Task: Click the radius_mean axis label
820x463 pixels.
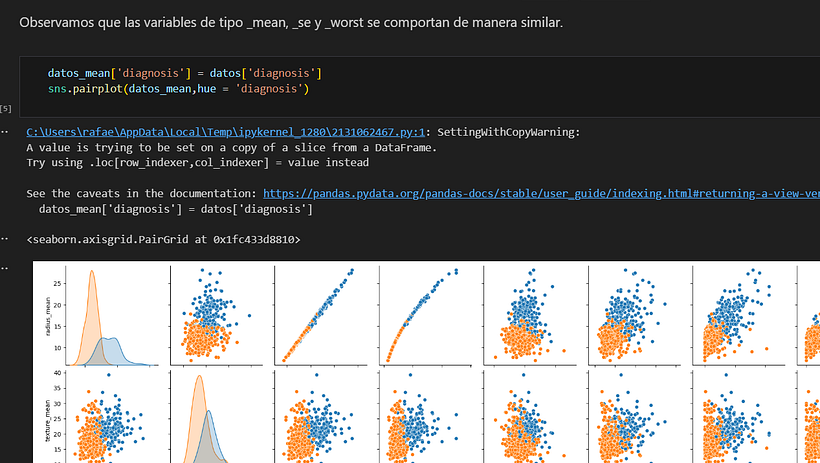Action: 48,316
